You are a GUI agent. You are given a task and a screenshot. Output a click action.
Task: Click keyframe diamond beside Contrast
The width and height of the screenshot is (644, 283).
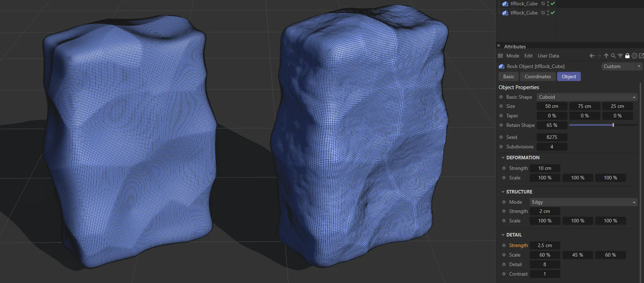click(504, 274)
